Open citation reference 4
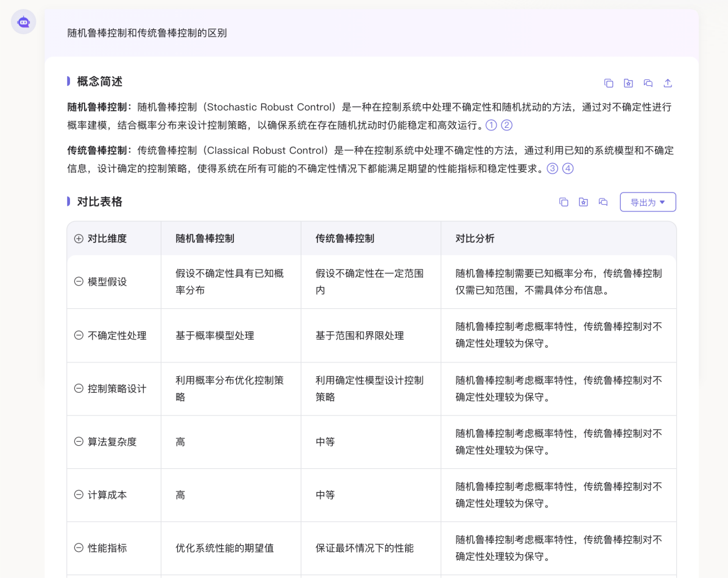The height and width of the screenshot is (578, 728). (x=568, y=168)
